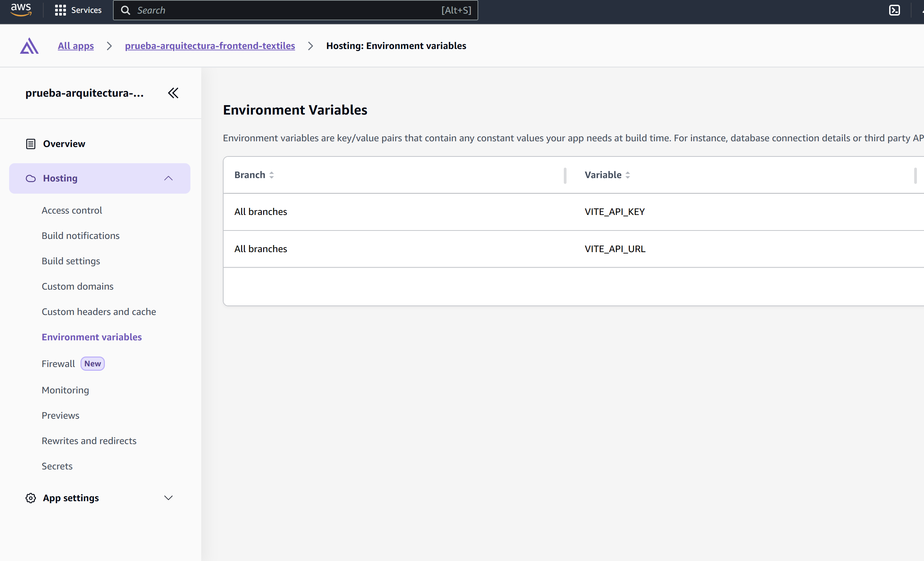Click Hosting: Environment variables breadcrumb text
This screenshot has height=561, width=924.
396,46
